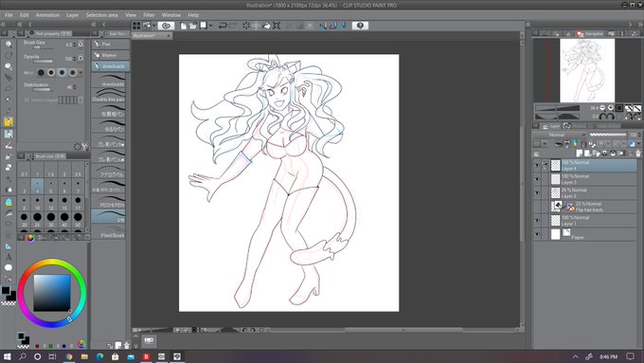644x363 pixels.
Task: Switch to the Illustration canvas tab
Action: [152, 36]
